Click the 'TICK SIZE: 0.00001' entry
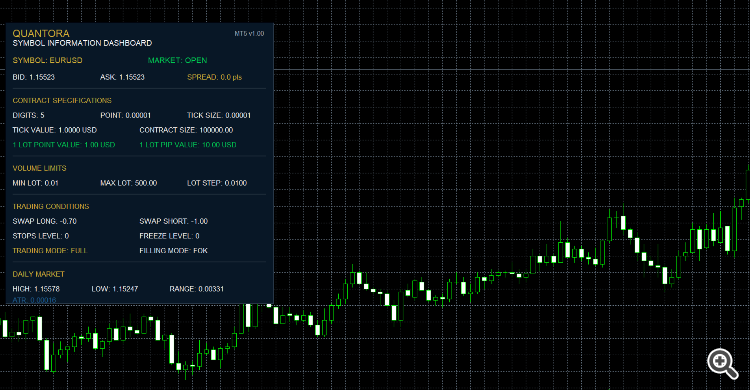 click(x=219, y=115)
